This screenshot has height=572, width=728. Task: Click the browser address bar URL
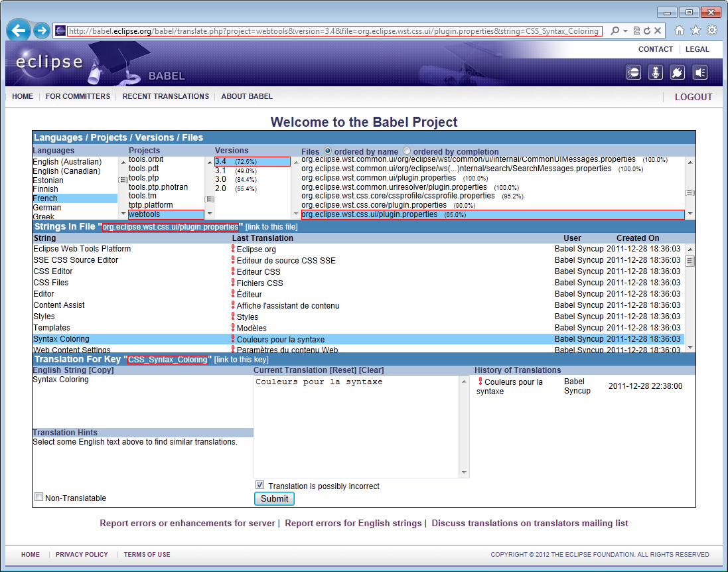point(334,31)
